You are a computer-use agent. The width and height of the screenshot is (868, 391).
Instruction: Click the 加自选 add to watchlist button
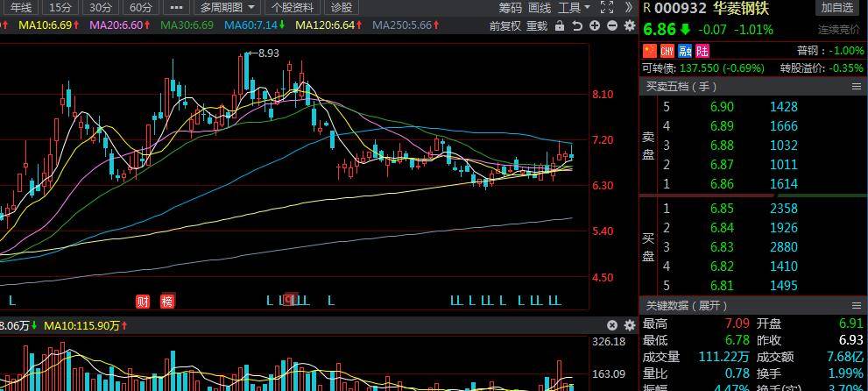[837, 8]
